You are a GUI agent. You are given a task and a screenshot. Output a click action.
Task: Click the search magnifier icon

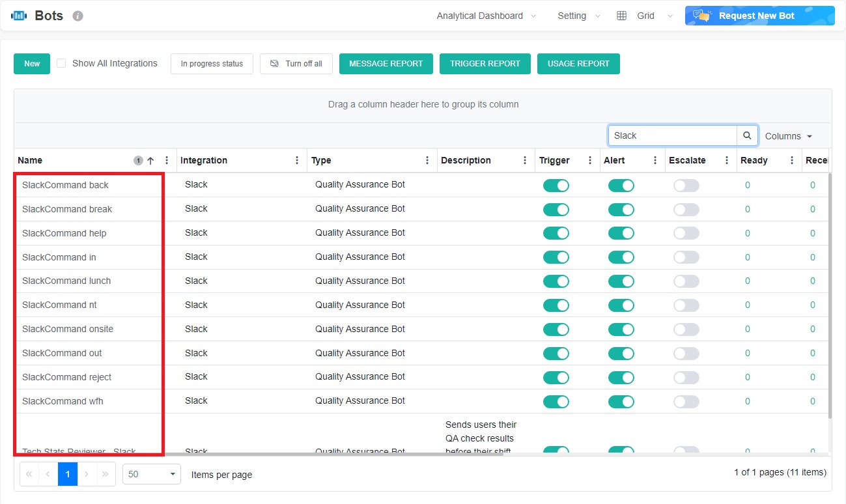pos(747,135)
